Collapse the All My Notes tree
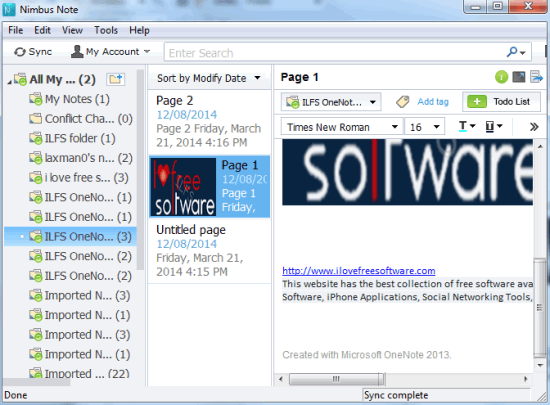The image size is (550, 405). 9,82
